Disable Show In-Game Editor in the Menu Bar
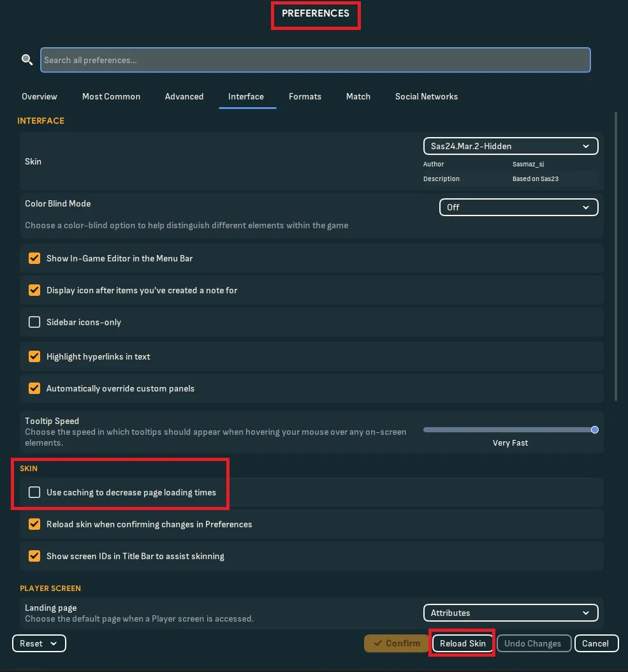Image resolution: width=628 pixels, height=672 pixels. tap(34, 258)
